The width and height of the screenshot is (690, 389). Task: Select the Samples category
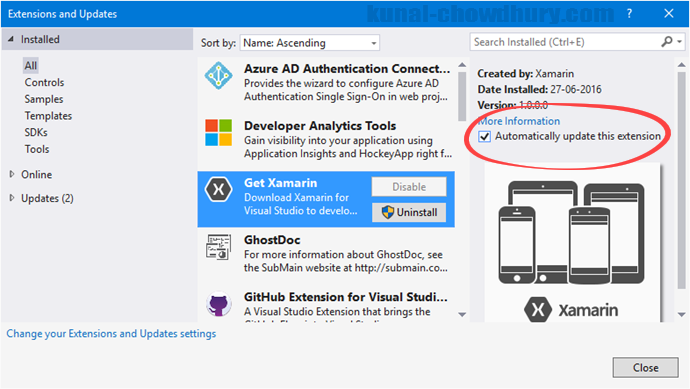(x=44, y=99)
